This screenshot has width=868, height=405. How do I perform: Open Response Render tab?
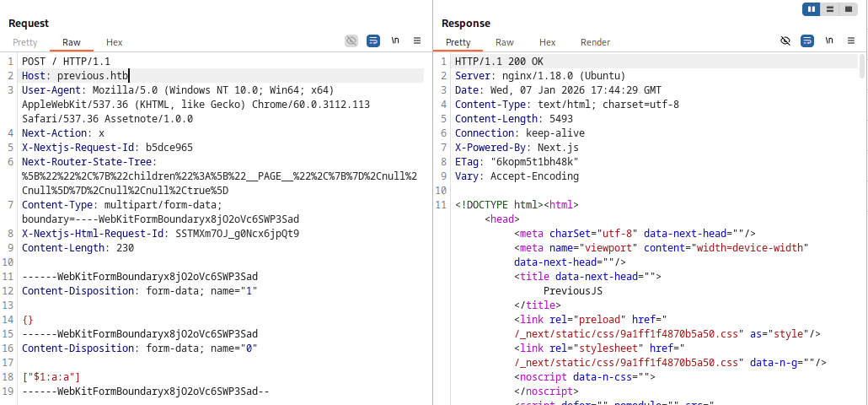595,42
